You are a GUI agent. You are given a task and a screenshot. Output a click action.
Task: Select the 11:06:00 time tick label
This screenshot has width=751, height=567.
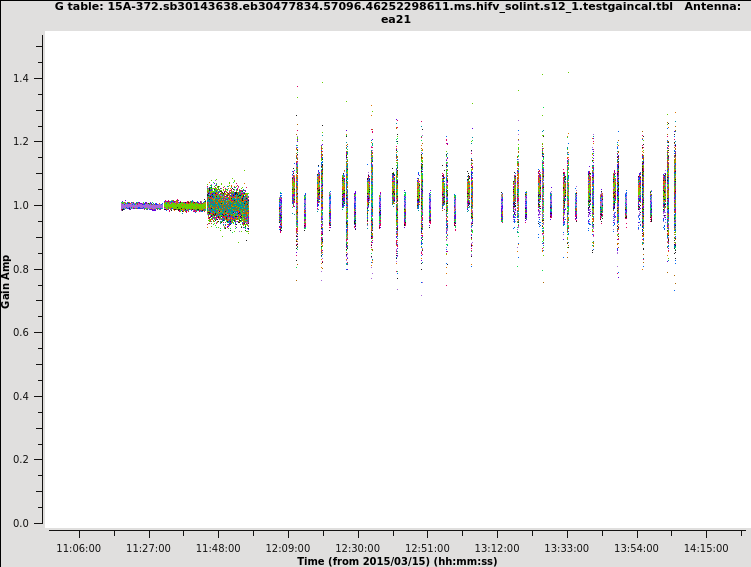tap(79, 548)
